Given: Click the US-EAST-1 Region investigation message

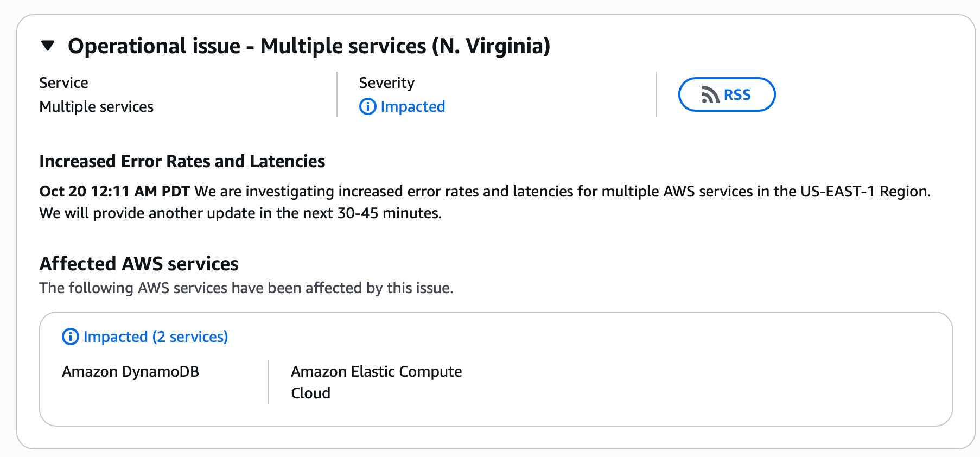Looking at the screenshot, I should [562, 192].
